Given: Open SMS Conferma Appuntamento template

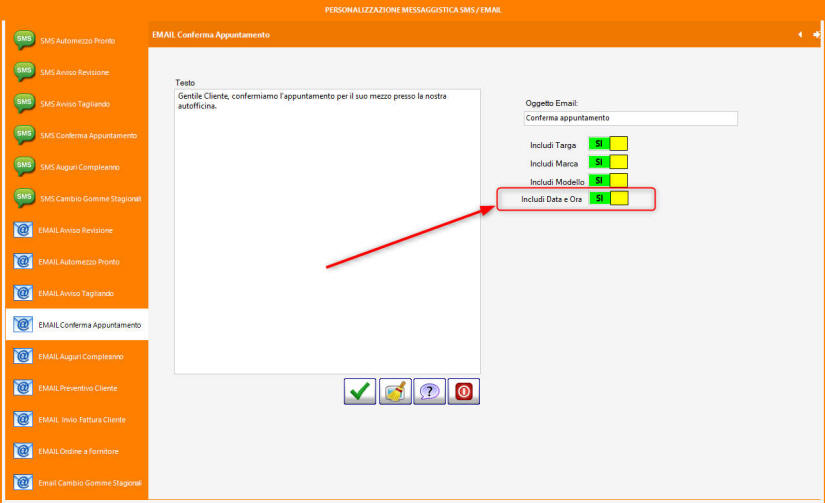Looking at the screenshot, I should 88,135.
